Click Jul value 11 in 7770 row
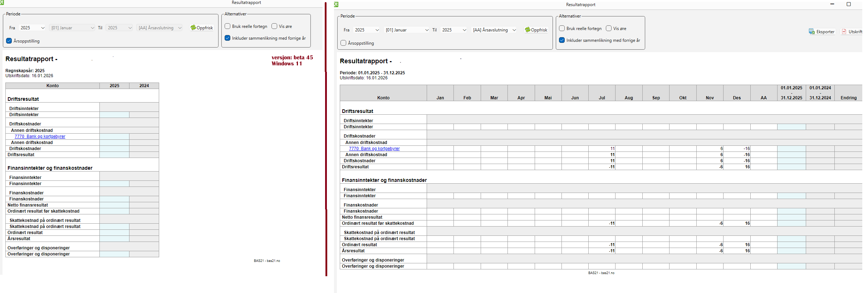The width and height of the screenshot is (868, 293). pos(613,149)
